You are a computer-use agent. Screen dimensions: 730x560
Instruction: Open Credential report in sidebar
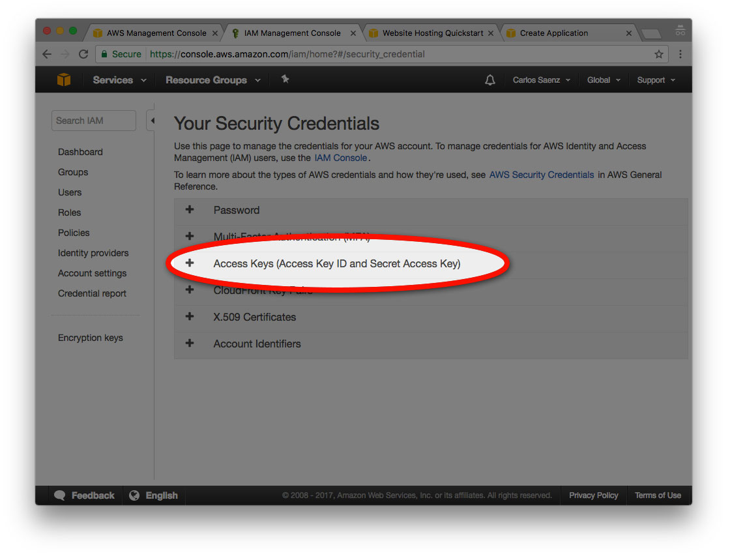coord(92,293)
